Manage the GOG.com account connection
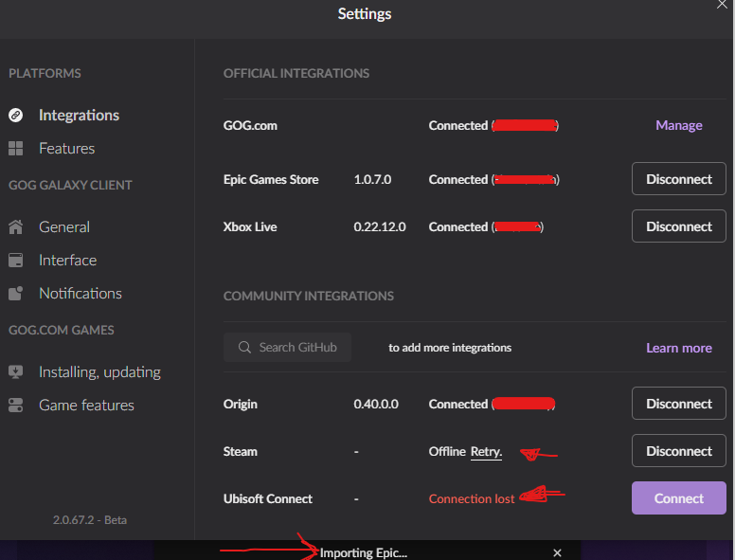The width and height of the screenshot is (735, 560). coord(679,125)
